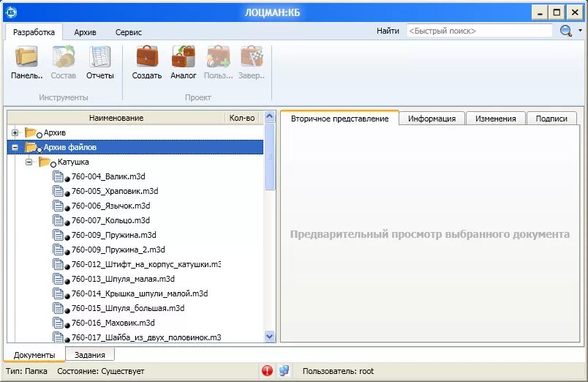Click into the Быстрый поиск field
Viewport: 588px width, 382px height.
pyautogui.click(x=480, y=31)
